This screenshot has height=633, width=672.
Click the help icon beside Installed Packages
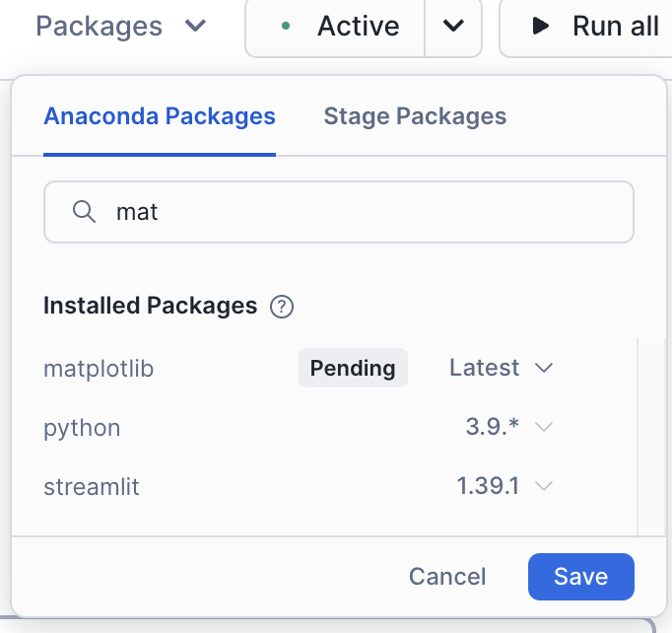click(x=282, y=307)
